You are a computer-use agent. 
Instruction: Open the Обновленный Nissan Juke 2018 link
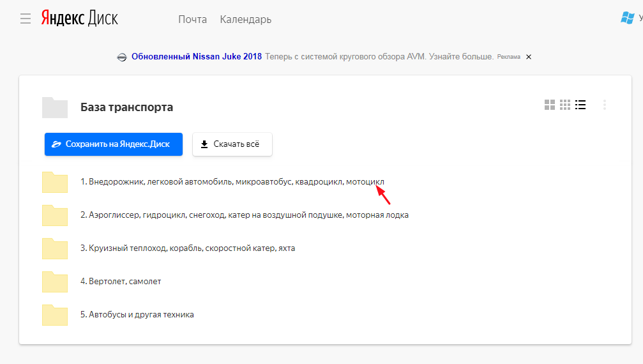click(197, 56)
